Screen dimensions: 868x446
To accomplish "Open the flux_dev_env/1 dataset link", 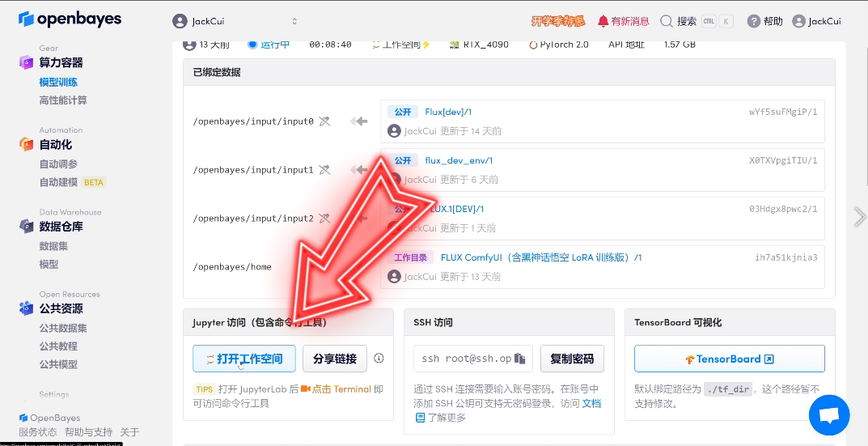I will click(x=459, y=160).
